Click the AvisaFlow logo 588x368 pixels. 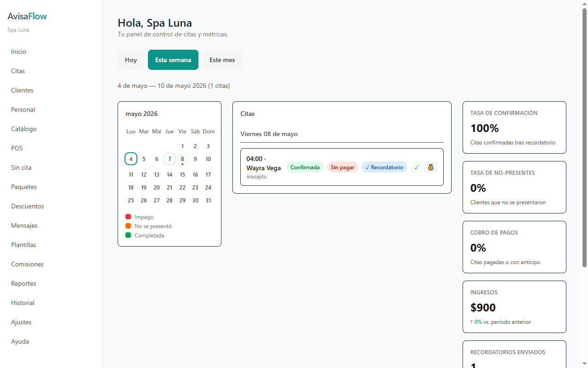27,16
